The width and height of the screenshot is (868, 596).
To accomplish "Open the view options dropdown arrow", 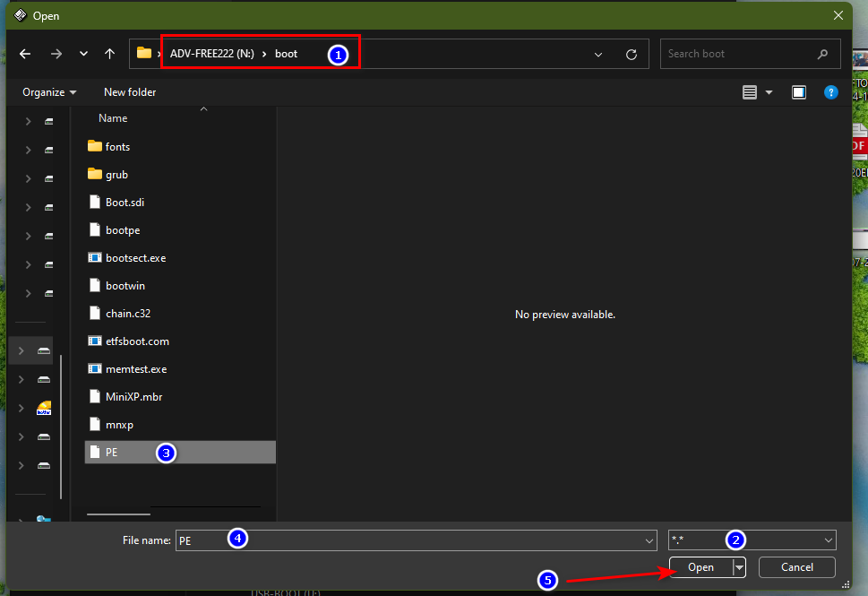I will tap(769, 92).
